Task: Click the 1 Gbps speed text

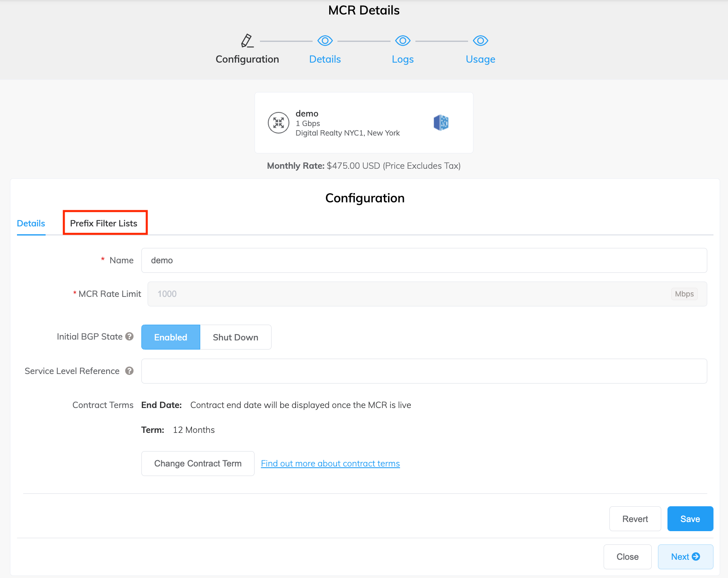Action: pos(308,124)
